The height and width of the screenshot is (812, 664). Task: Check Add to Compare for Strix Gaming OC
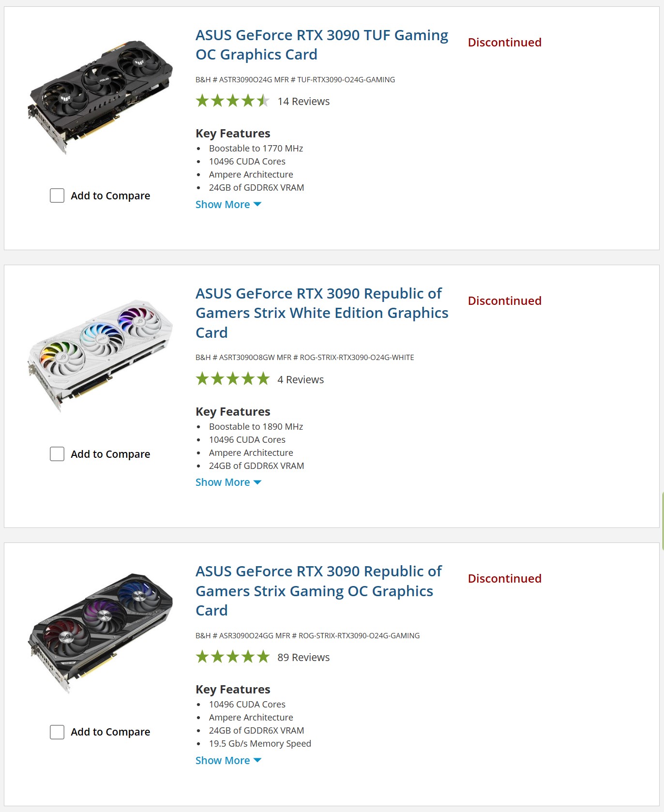click(x=57, y=732)
